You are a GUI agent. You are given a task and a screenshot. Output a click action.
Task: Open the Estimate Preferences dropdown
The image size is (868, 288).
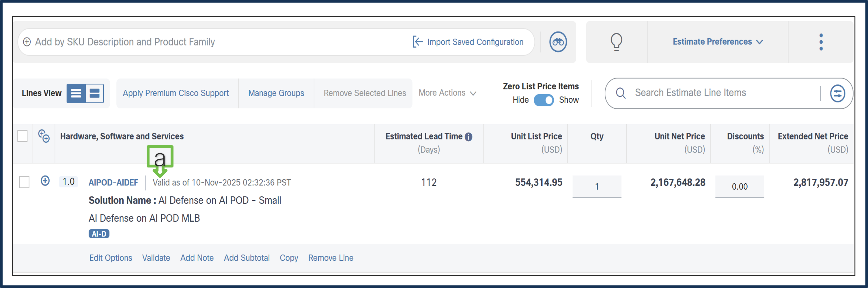(x=717, y=42)
